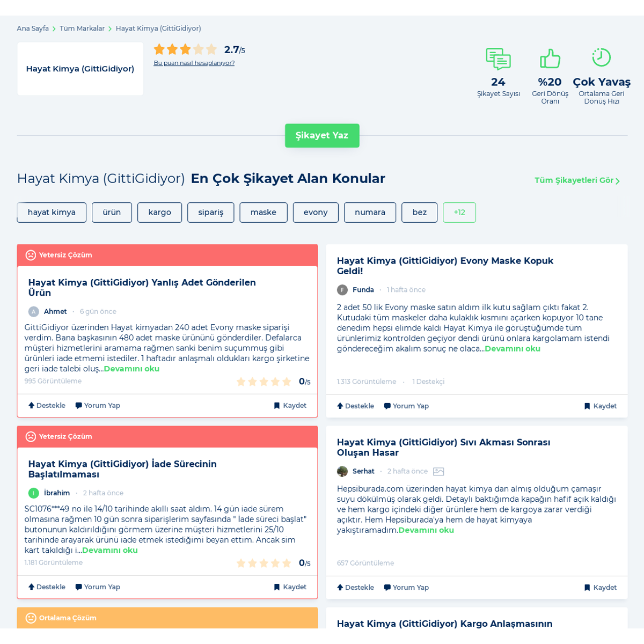Click the '995 Görüntüleme' count
This screenshot has height=644, width=644.
pos(53,381)
